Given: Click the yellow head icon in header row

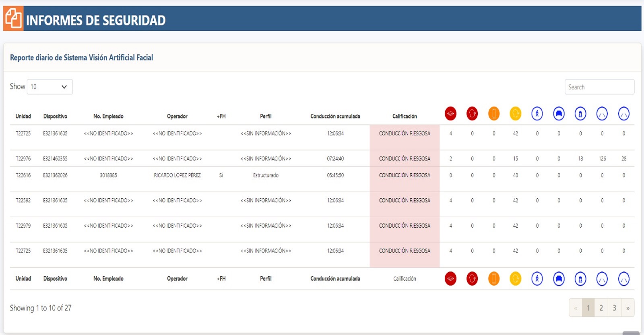Looking at the screenshot, I should point(515,114).
